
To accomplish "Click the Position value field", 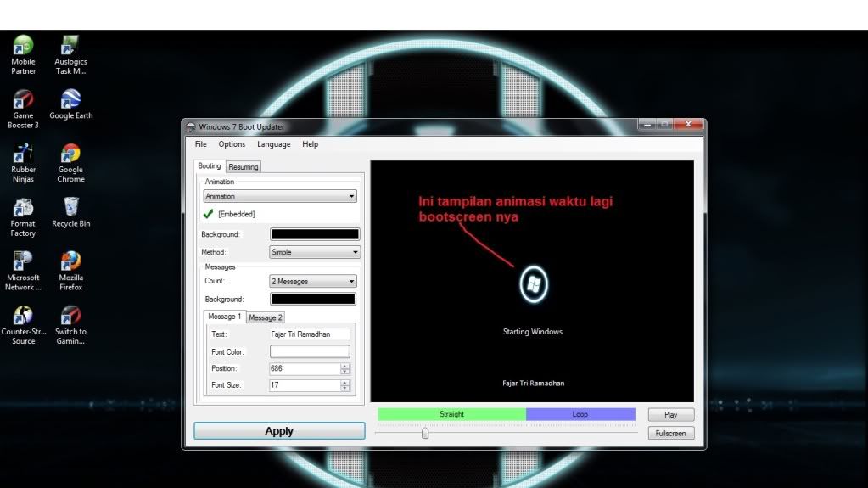I will (x=305, y=368).
